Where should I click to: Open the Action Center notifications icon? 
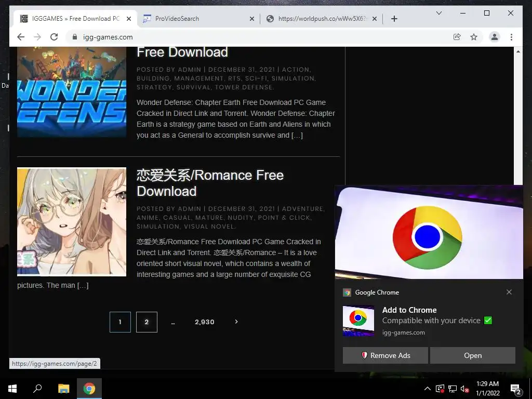coord(516,389)
